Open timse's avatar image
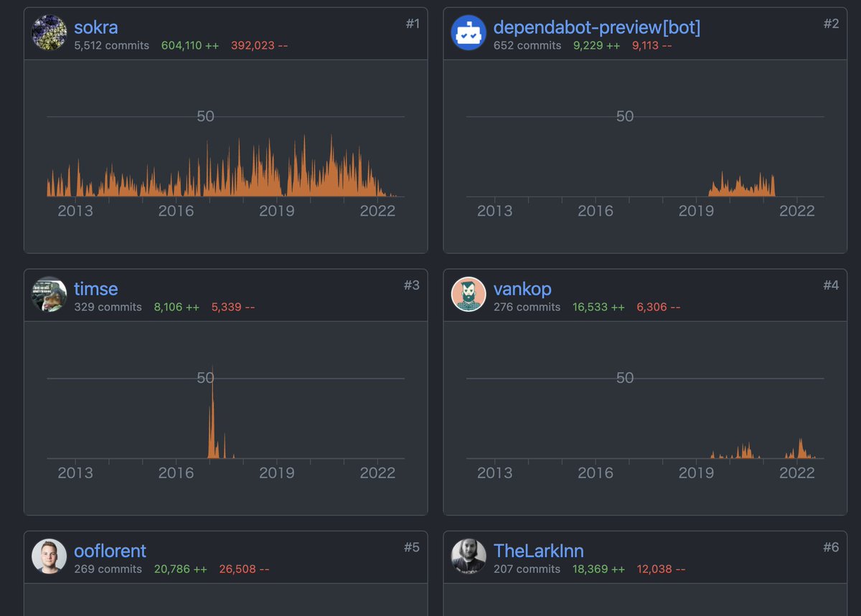 tap(50, 294)
